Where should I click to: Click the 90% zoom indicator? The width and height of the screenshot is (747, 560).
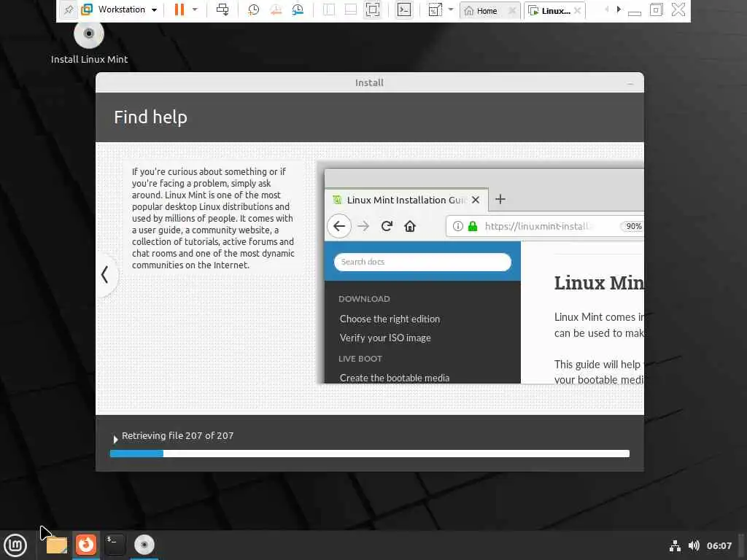(632, 226)
